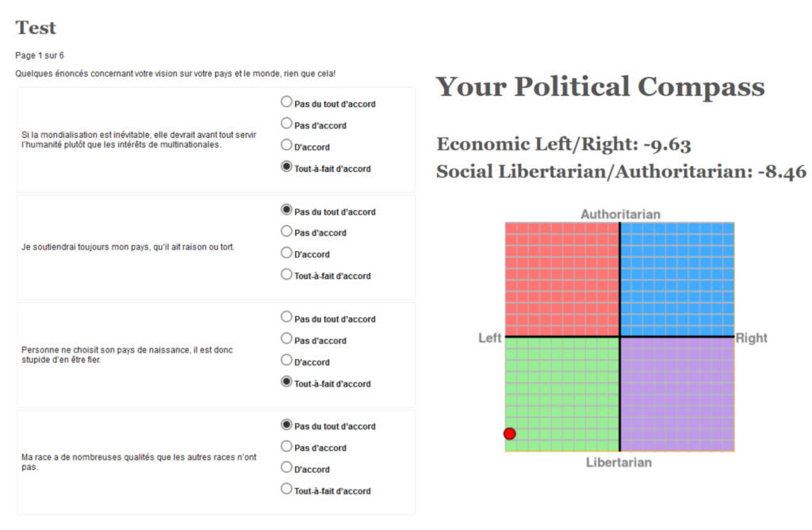Pick 'Tout-à-fait d'accord' for the mondialisation statement
812x530 pixels.
click(x=286, y=166)
